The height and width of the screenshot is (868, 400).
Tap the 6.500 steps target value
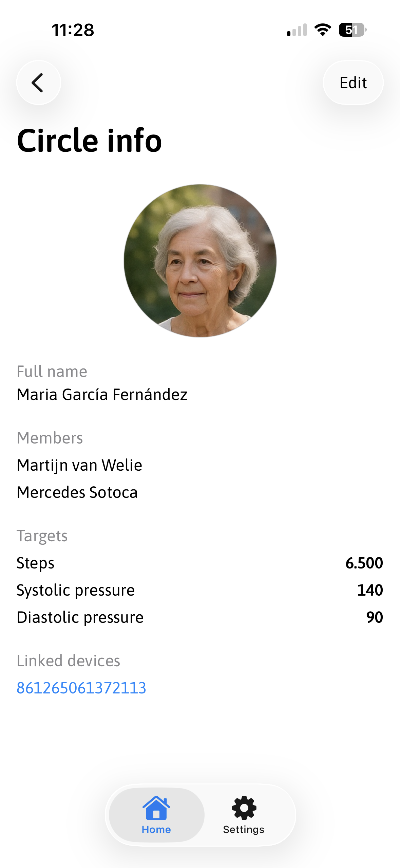(364, 563)
